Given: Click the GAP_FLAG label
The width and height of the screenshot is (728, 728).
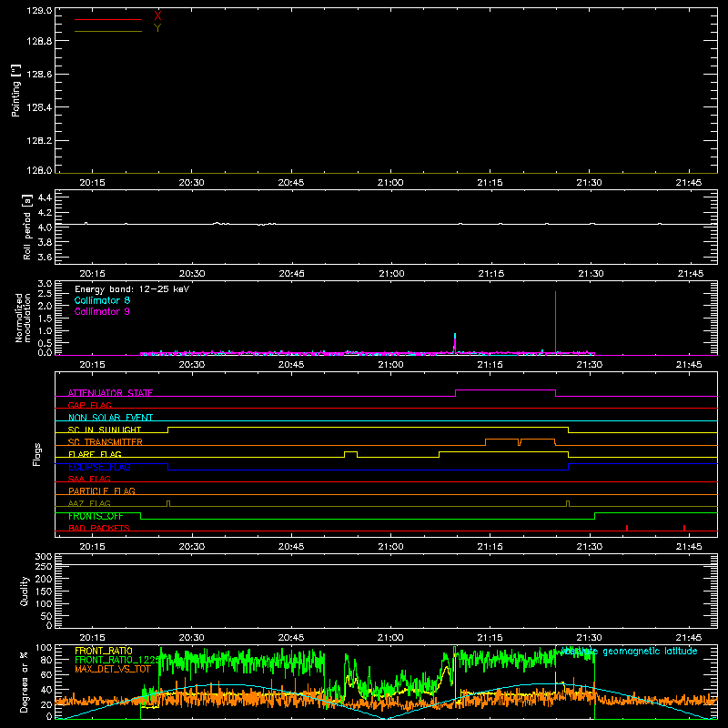Looking at the screenshot, I should [89, 405].
